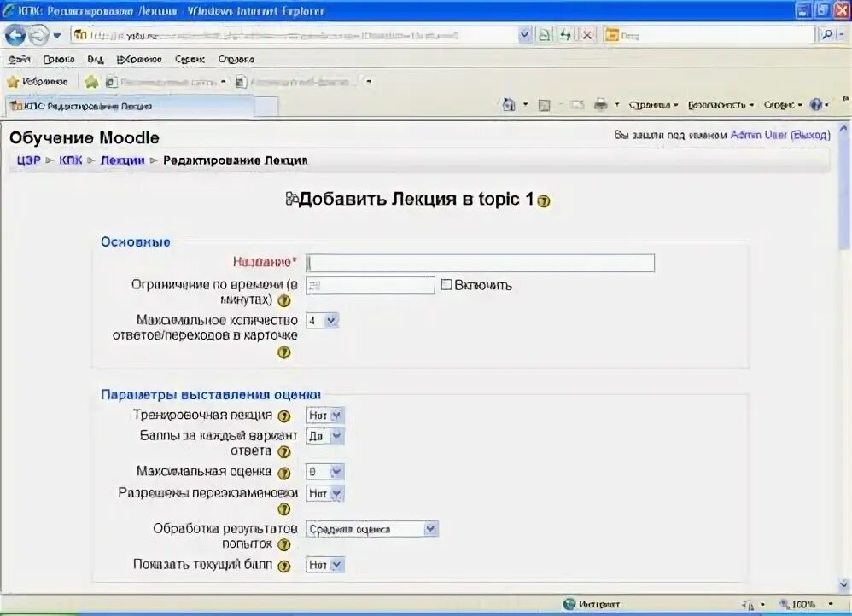Click the browser Forward arrow button

(38, 36)
